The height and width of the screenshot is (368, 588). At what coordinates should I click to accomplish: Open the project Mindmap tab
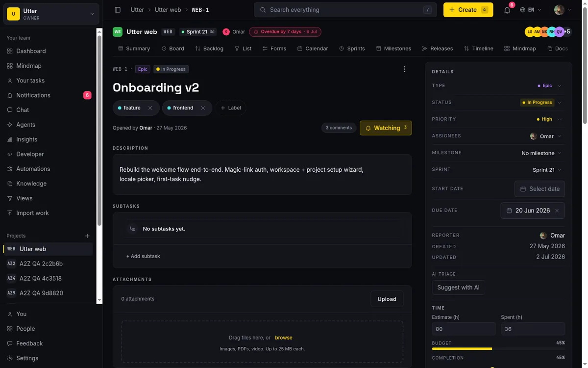click(520, 49)
